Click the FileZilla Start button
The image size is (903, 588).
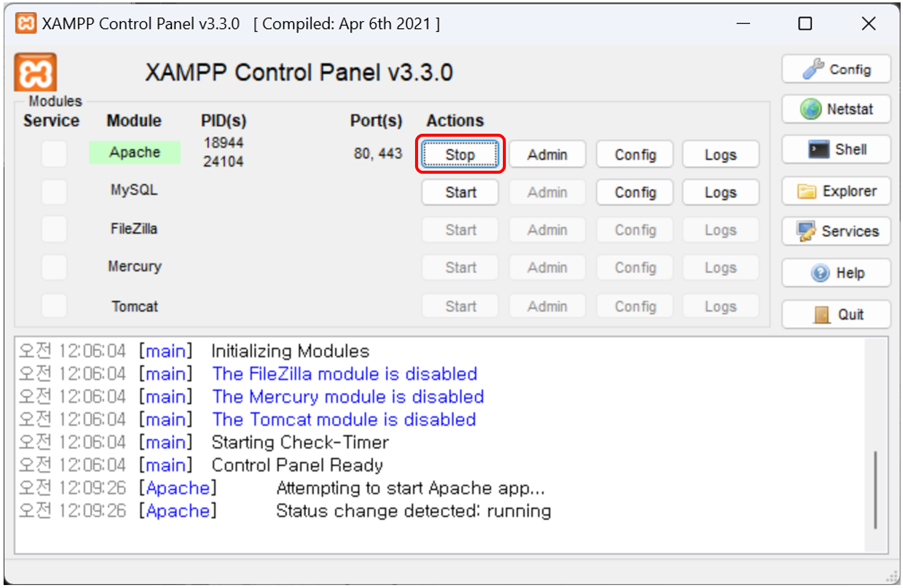(x=460, y=230)
